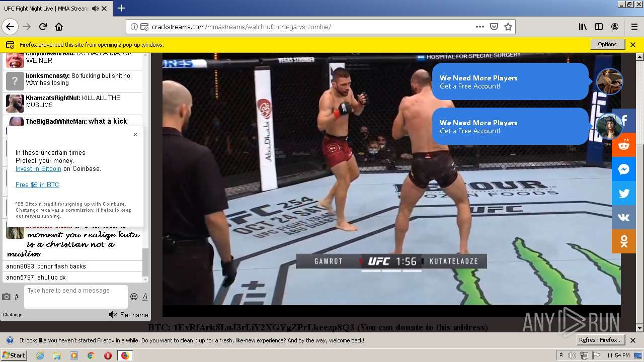Show hidden system tray icons

pos(561,355)
